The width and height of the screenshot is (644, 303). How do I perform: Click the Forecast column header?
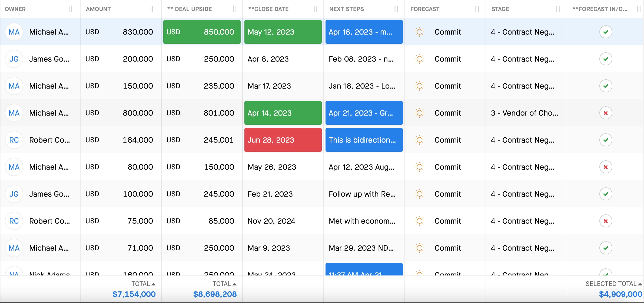pos(425,9)
